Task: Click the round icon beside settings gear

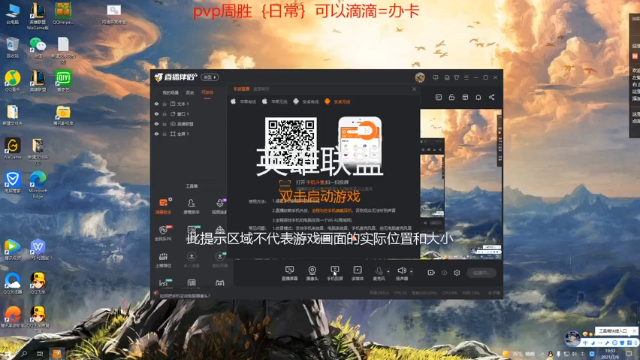Action: [444, 273]
